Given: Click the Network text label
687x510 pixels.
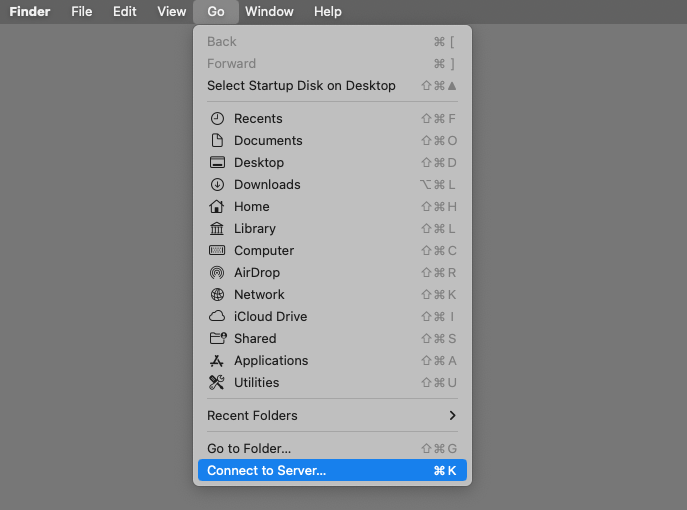Looking at the screenshot, I should (x=259, y=294).
